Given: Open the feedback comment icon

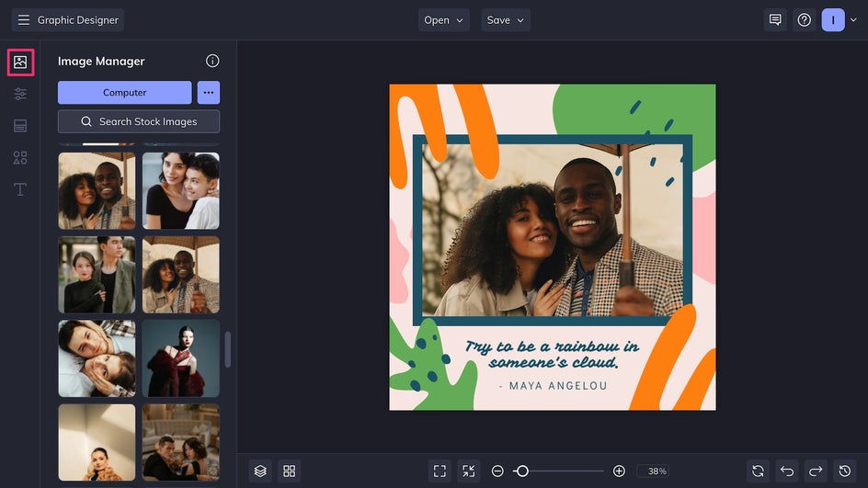Looking at the screenshot, I should [775, 20].
